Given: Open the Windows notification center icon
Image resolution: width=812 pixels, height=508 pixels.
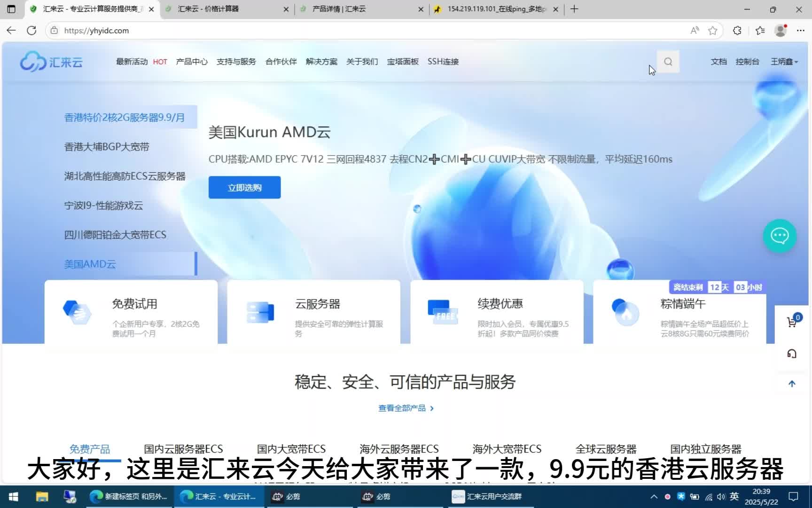Looking at the screenshot, I should click(x=794, y=497).
